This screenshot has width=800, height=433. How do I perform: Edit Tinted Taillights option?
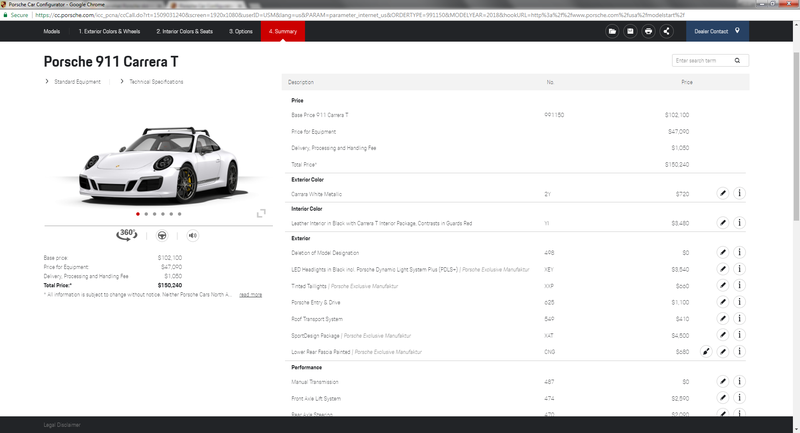click(x=722, y=286)
